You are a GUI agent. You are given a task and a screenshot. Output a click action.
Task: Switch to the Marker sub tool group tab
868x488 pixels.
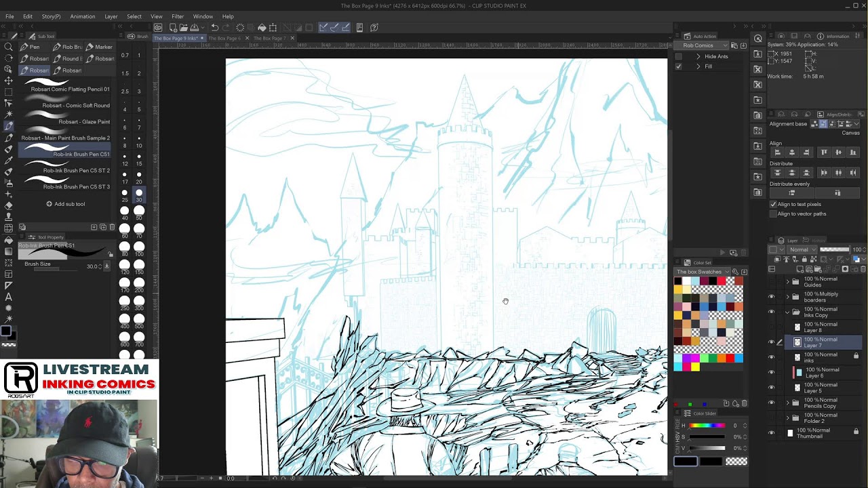tap(99, 47)
